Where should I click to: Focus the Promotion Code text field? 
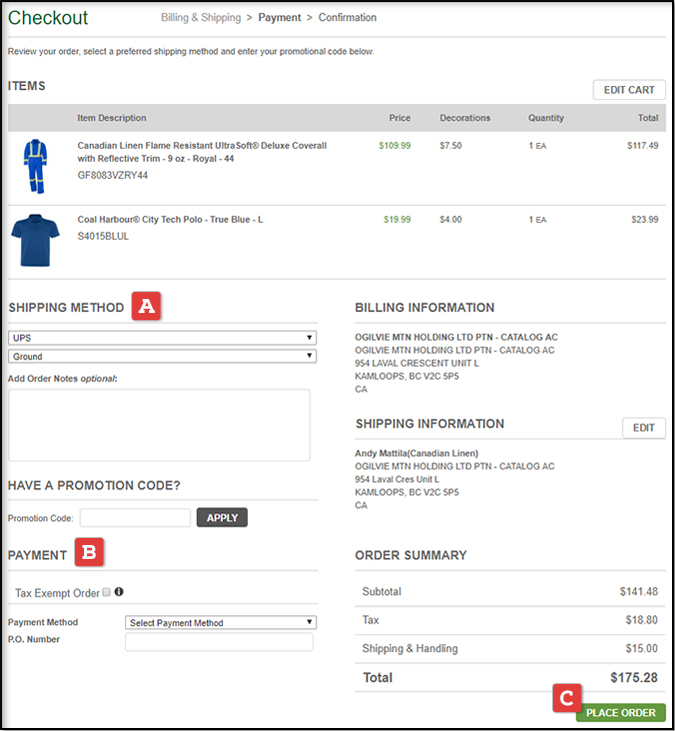pos(135,518)
